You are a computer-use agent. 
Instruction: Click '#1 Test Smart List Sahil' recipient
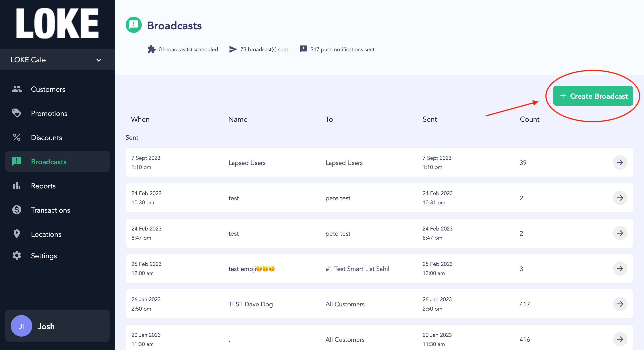point(357,269)
